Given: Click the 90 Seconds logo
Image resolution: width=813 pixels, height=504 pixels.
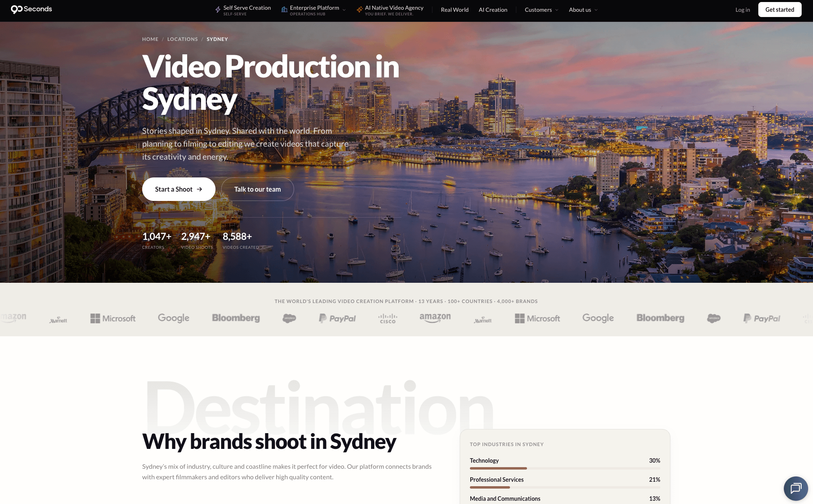Looking at the screenshot, I should (x=31, y=9).
